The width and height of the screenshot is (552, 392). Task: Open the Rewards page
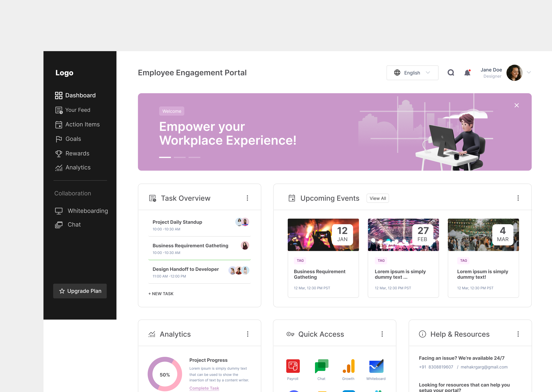coord(77,153)
